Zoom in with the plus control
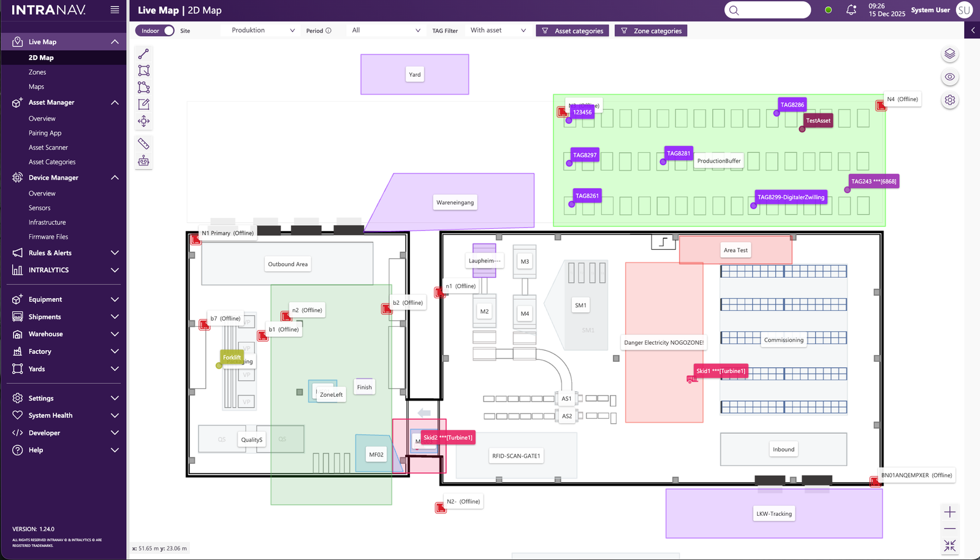This screenshot has height=560, width=980. pyautogui.click(x=949, y=512)
